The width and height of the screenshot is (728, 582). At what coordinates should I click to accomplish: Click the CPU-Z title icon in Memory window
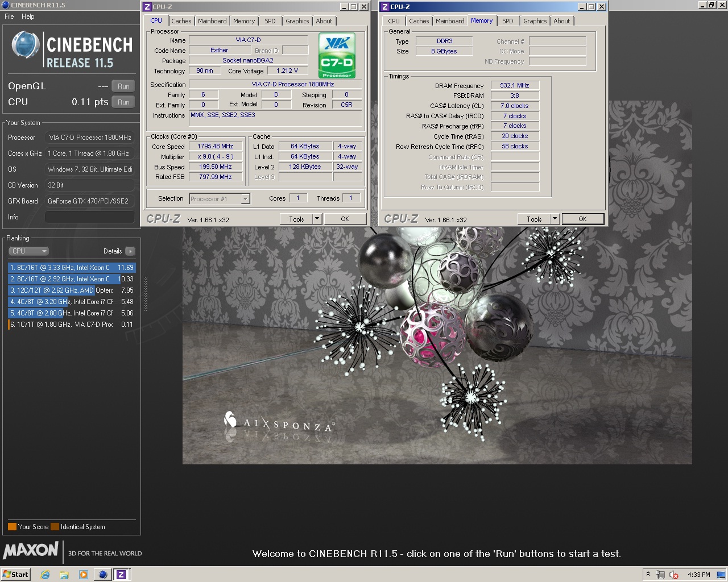(385, 7)
